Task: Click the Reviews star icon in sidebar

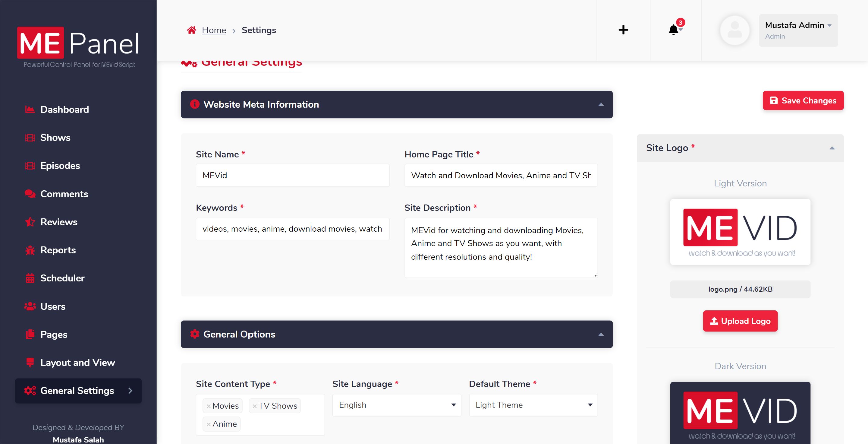Action: click(30, 222)
